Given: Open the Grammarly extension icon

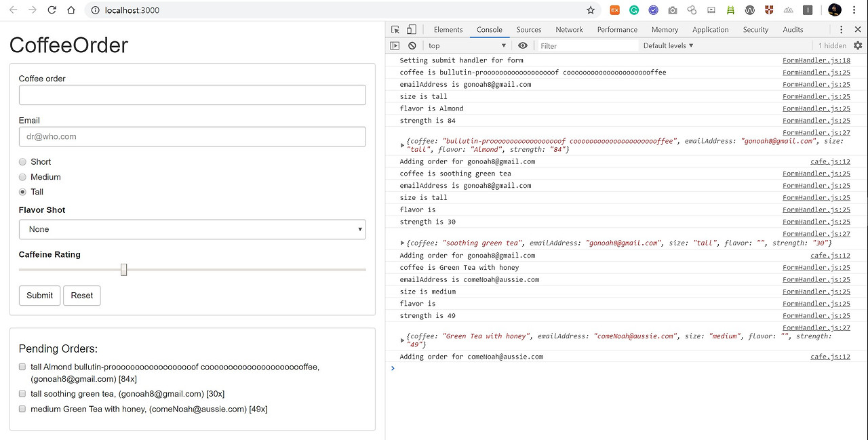Looking at the screenshot, I should (634, 10).
